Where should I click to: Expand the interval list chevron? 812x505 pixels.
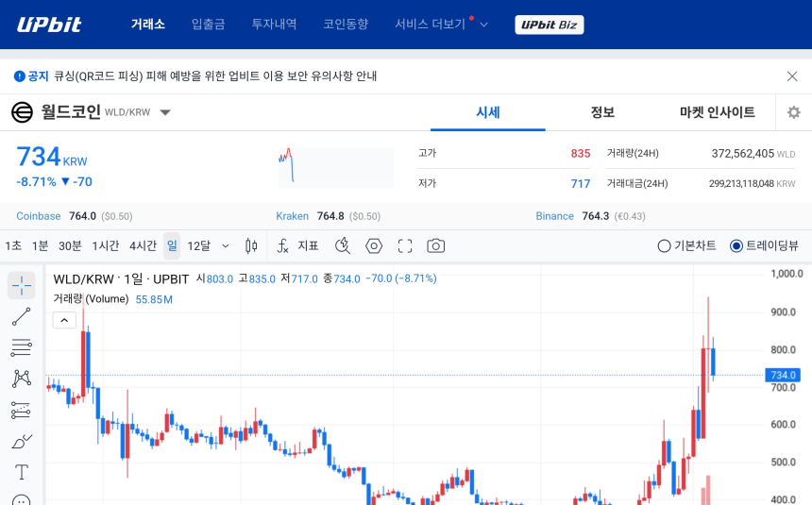click(226, 246)
